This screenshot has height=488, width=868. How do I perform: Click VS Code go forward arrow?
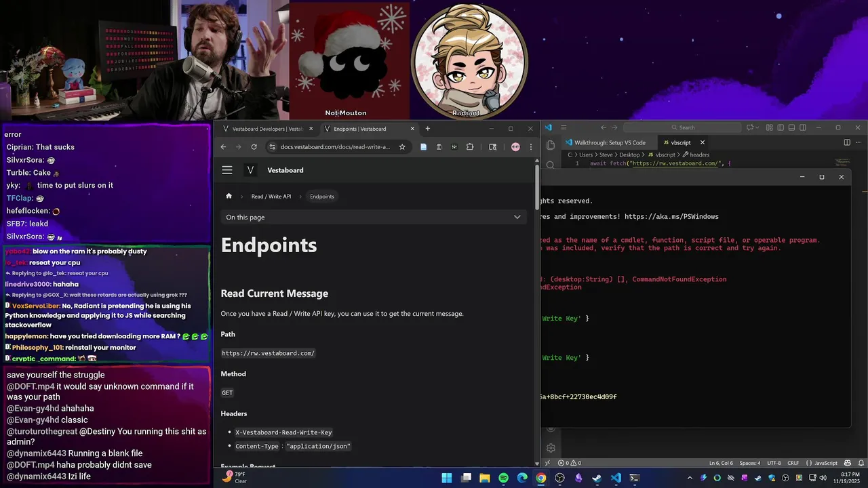[x=614, y=127]
